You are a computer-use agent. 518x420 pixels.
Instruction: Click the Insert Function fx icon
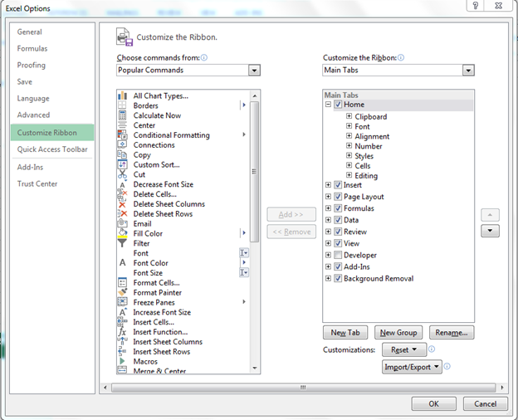[x=122, y=332]
